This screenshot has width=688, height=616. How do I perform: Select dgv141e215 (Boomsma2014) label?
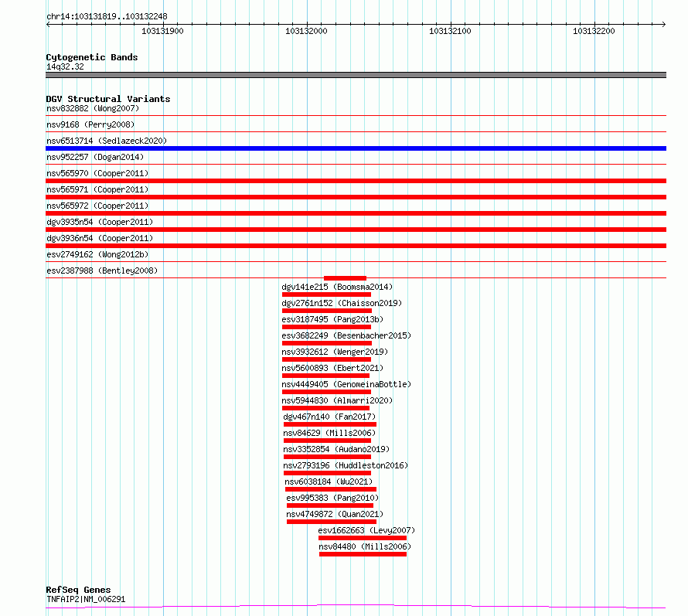point(337,287)
